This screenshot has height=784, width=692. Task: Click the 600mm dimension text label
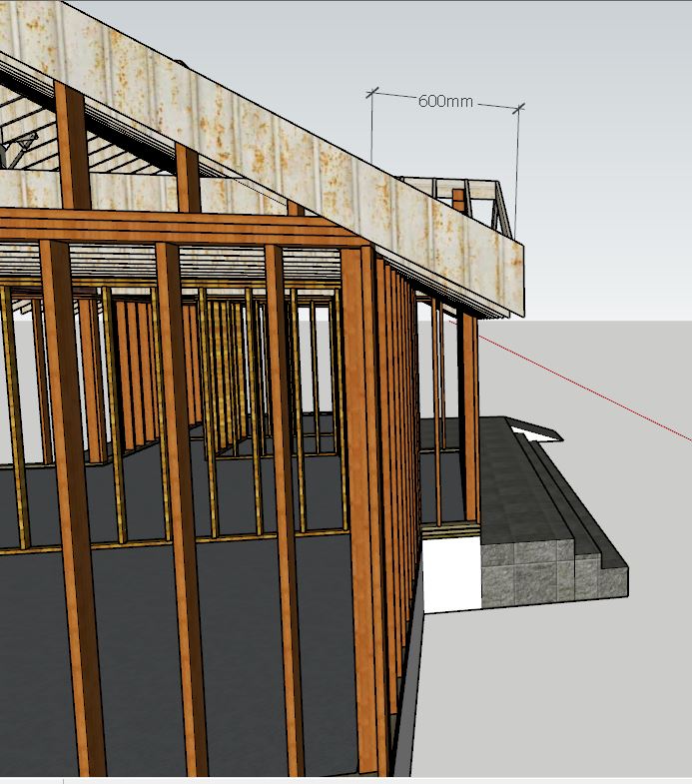pyautogui.click(x=444, y=101)
